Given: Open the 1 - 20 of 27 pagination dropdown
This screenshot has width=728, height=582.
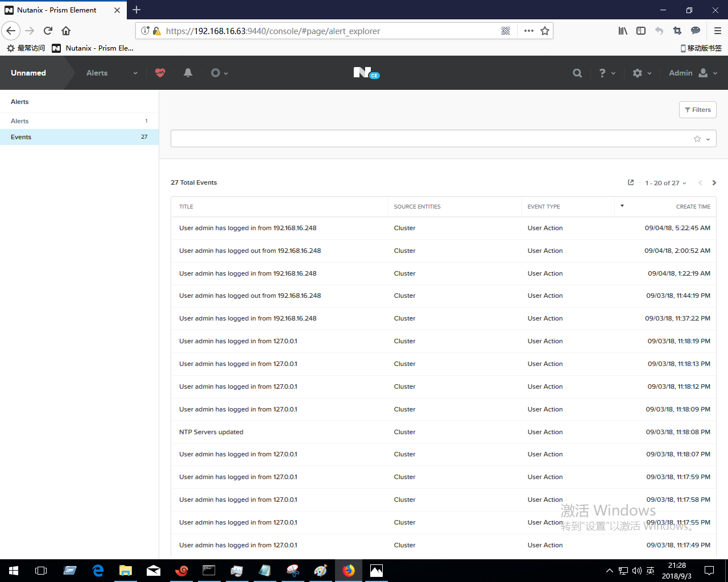Looking at the screenshot, I should coord(665,183).
